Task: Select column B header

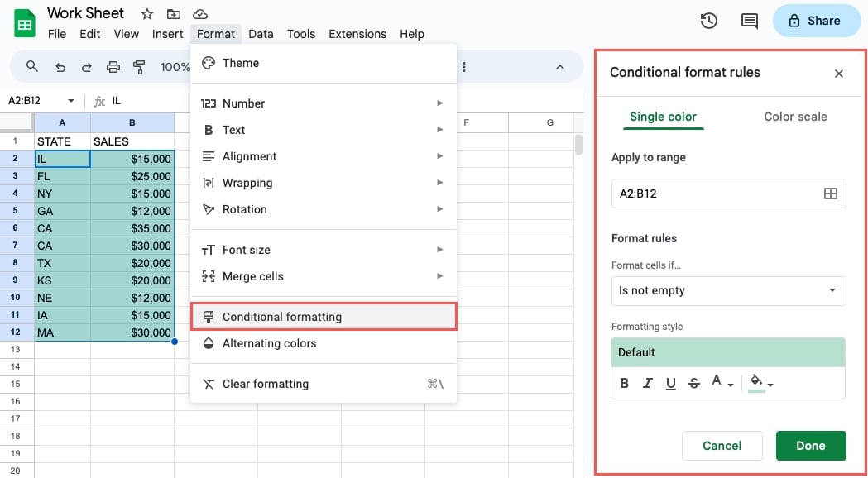Action: click(132, 123)
